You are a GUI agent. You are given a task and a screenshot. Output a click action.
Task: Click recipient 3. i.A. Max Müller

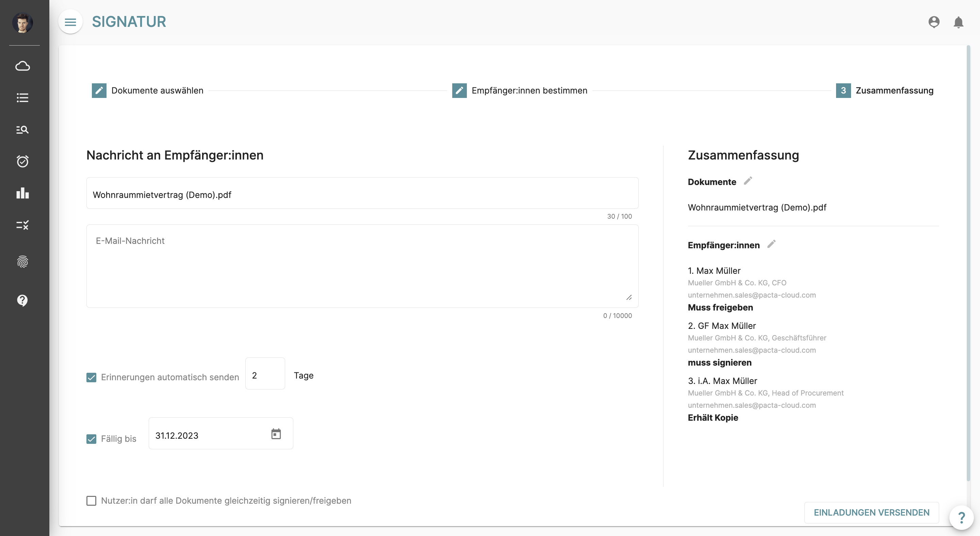coord(722,381)
